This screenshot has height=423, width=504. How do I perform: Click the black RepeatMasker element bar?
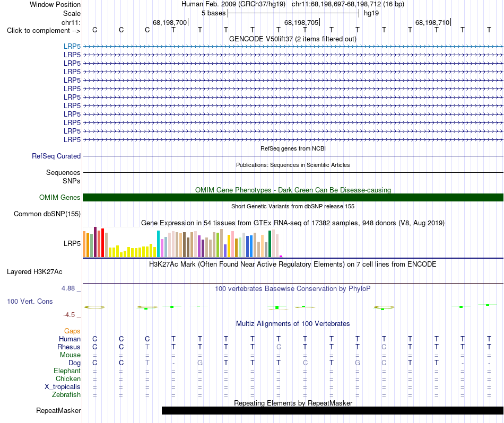pyautogui.click(x=332, y=410)
